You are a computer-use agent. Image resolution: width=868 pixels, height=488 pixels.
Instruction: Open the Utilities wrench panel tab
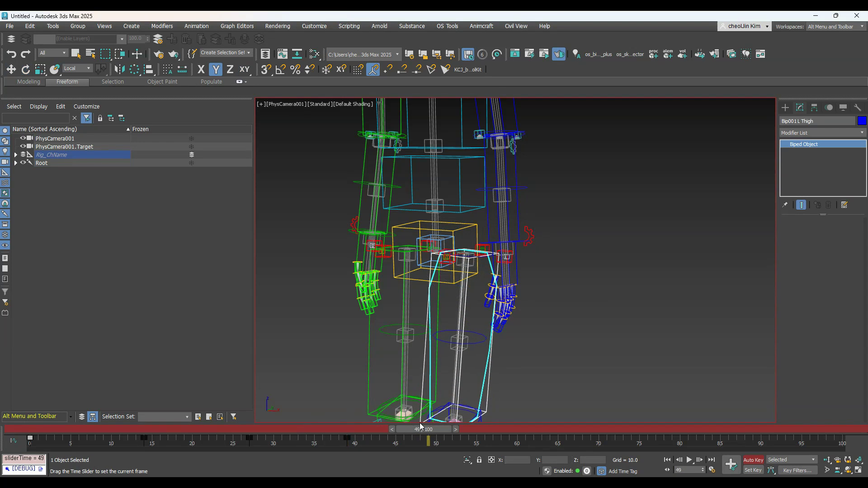click(x=858, y=108)
